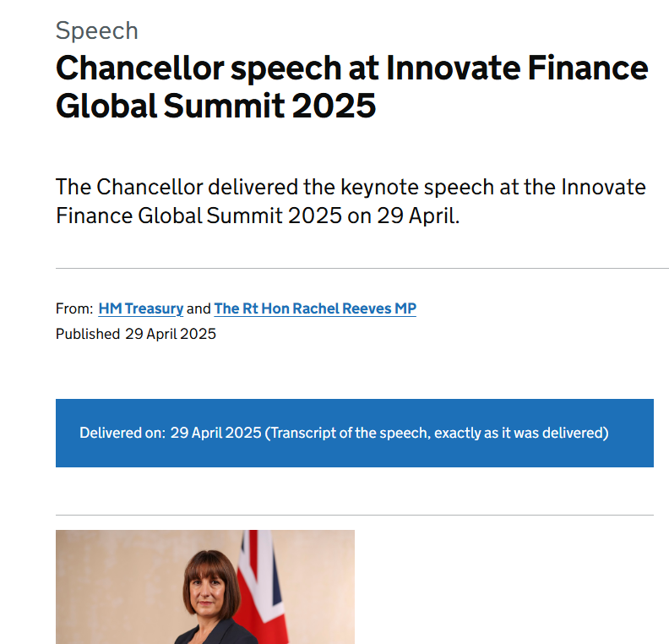Click the "Global Summit 2025" heading line

(x=216, y=106)
